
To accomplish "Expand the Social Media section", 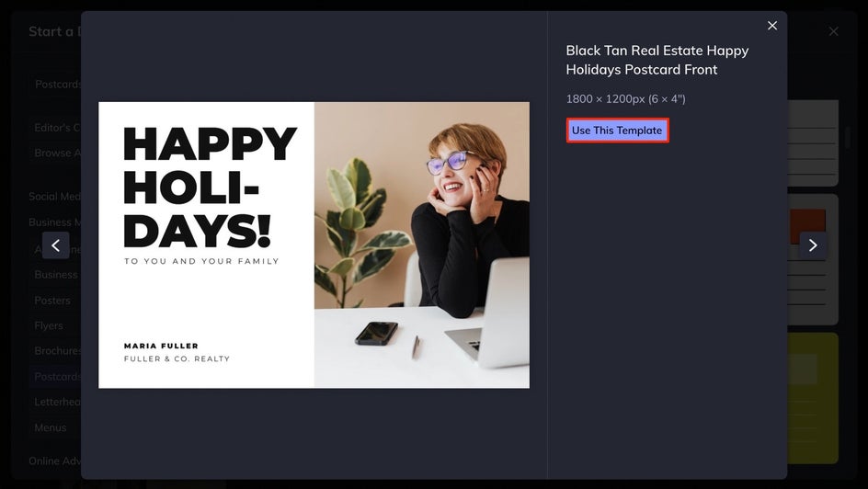I will tap(55, 197).
